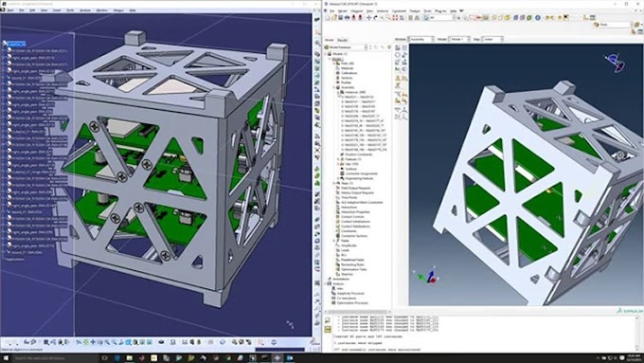
Task: Select Optimization Processes in the model tree
Action: tap(352, 303)
